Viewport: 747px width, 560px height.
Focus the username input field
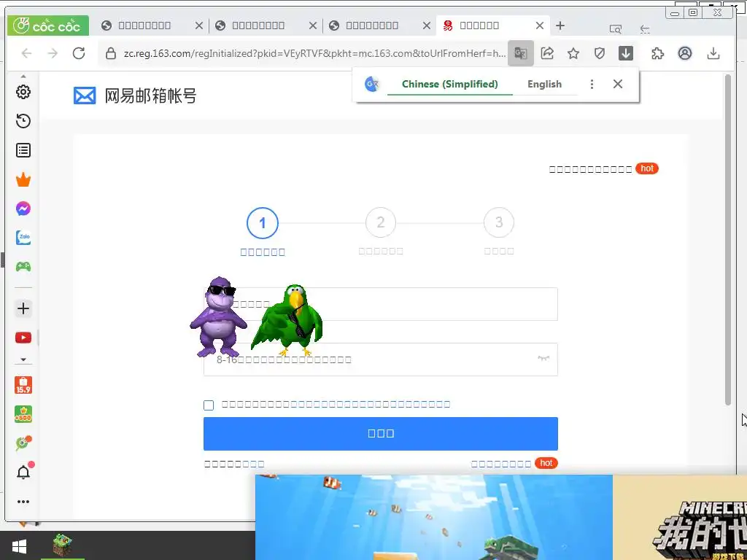click(381, 304)
